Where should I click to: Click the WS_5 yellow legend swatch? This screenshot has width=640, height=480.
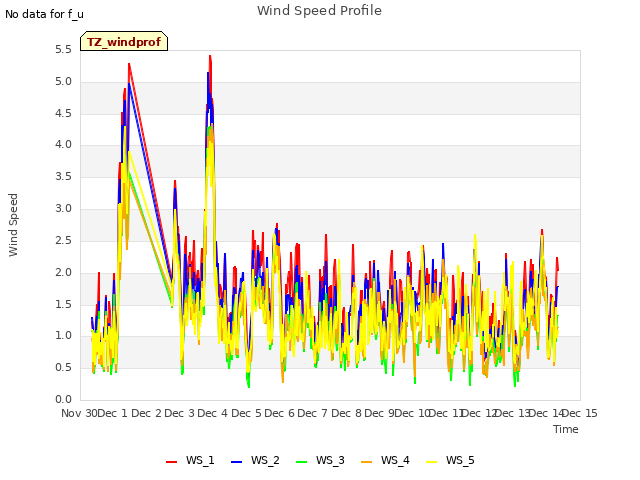[x=431, y=462]
